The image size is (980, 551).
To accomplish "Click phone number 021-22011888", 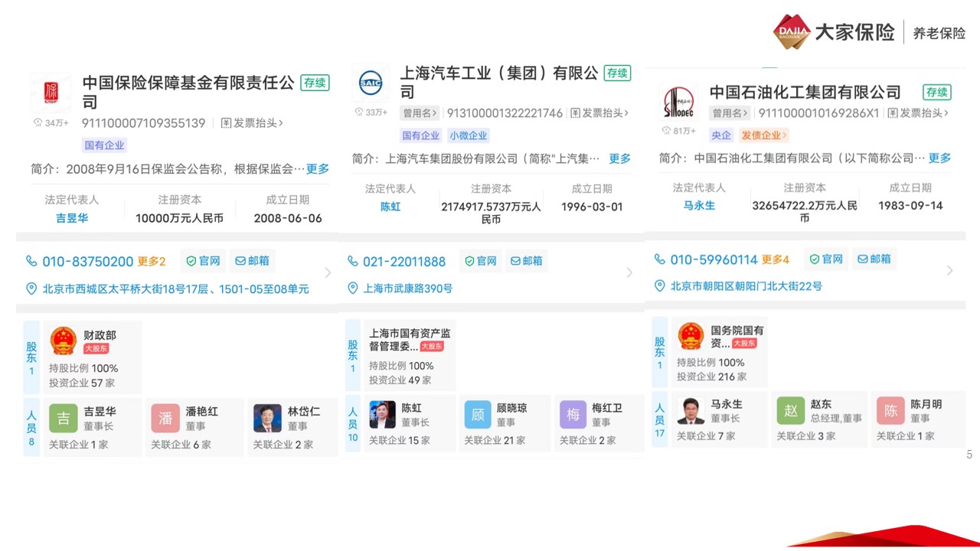I will coord(404,262).
